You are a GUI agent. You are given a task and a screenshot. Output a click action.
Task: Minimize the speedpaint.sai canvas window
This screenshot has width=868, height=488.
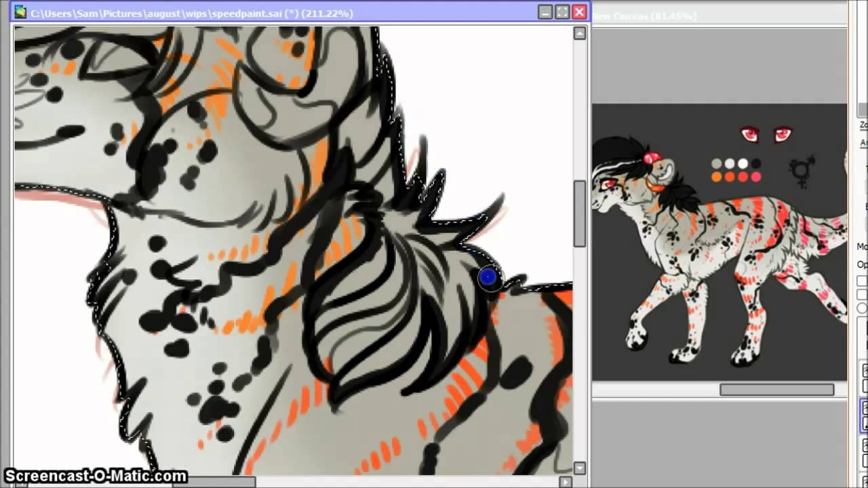click(546, 12)
